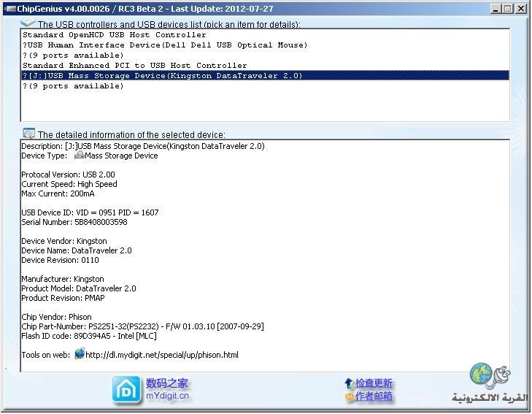Click the Product Model: DataTraveler 2.0 line
Image resolution: width=532 pixels, height=414 pixels.
coord(79,289)
